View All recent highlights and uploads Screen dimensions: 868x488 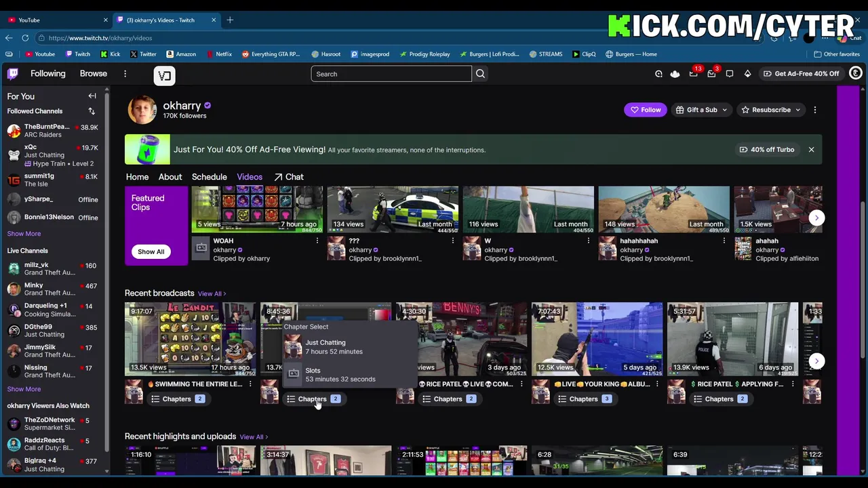tap(254, 437)
